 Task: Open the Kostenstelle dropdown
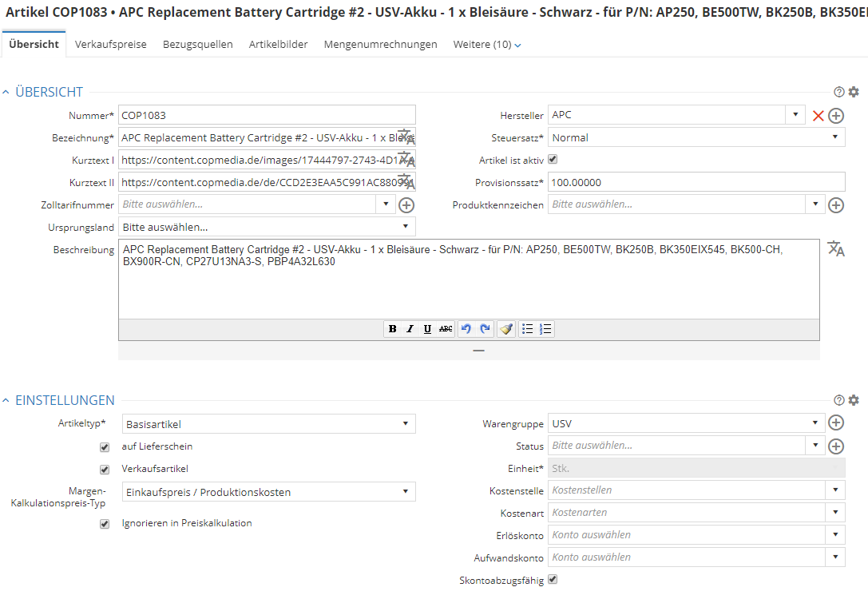(x=835, y=490)
